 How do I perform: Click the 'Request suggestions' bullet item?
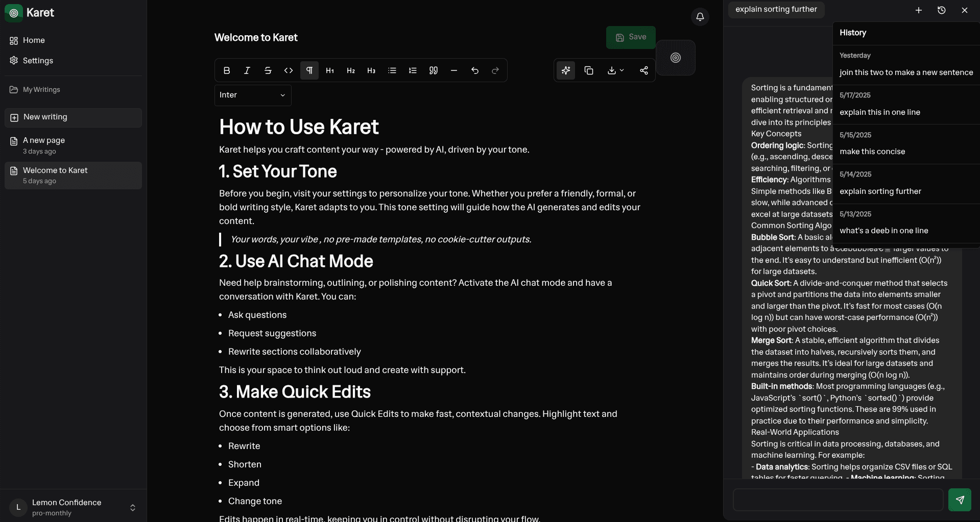[272, 333]
